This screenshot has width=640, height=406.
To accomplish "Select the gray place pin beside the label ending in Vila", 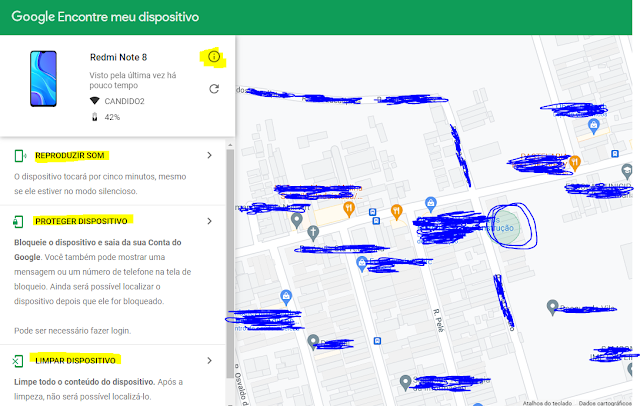I will 552,307.
